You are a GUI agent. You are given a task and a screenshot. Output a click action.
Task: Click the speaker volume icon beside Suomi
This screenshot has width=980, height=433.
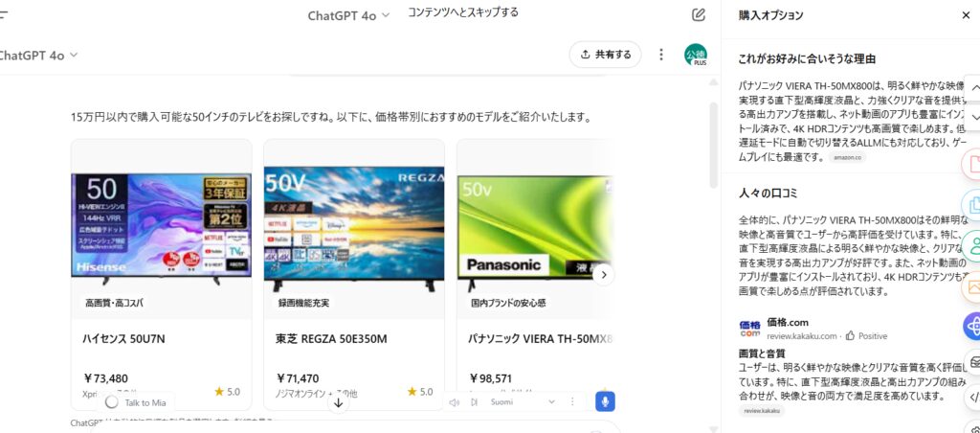(x=455, y=401)
